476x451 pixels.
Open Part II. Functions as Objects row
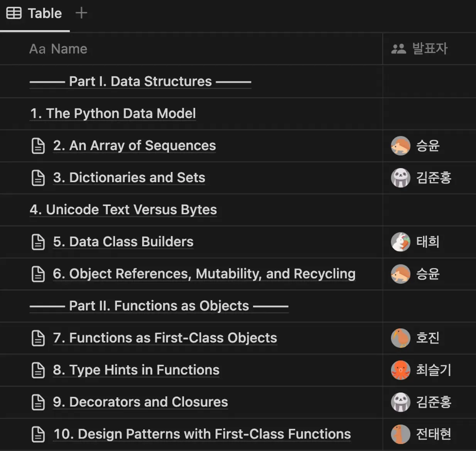coord(159,306)
